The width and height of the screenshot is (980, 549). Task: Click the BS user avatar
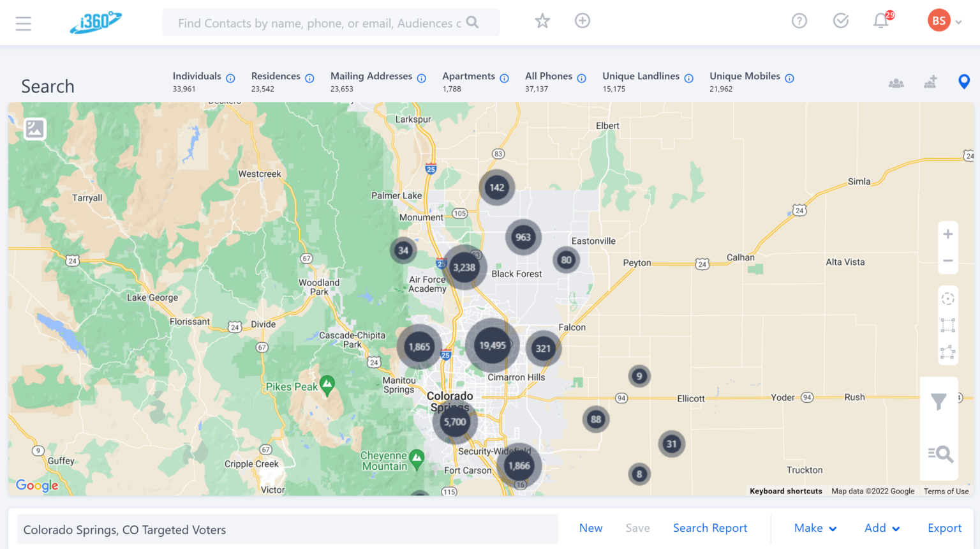tap(939, 21)
